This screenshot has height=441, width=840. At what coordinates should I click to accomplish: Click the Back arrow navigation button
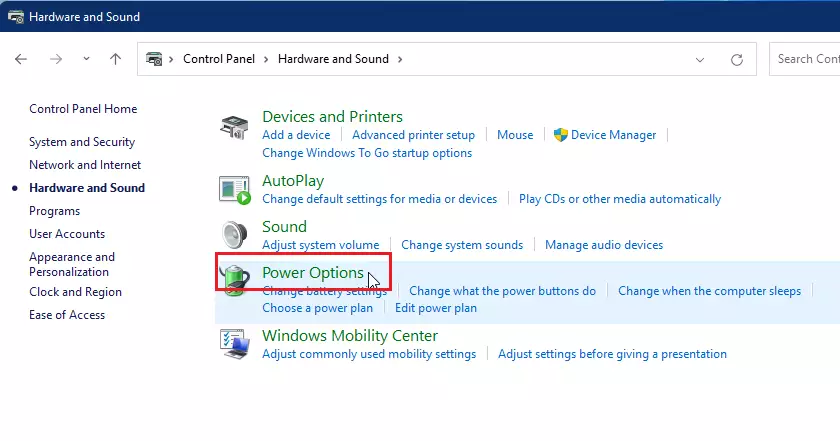(21, 59)
